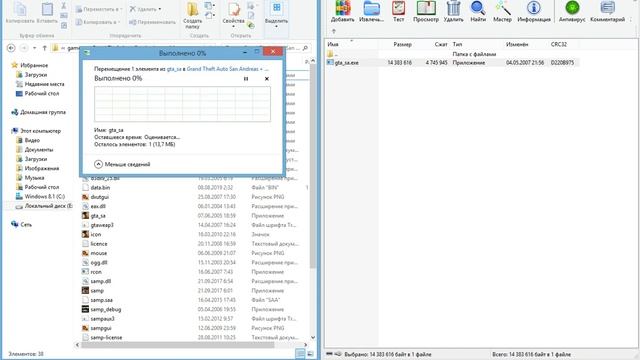
Task: Click gta_sa source link in dialog
Action: (x=174, y=69)
